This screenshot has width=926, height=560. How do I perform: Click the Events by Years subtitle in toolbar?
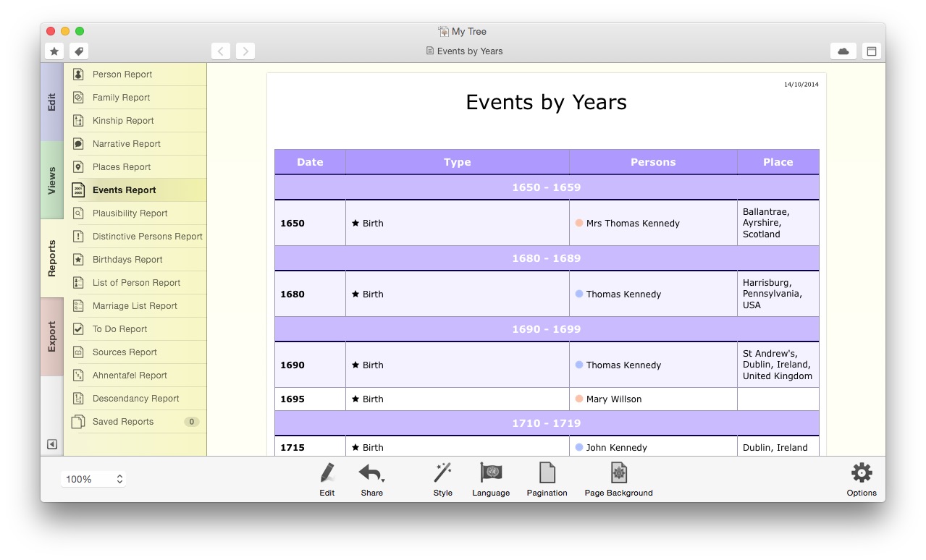(470, 51)
